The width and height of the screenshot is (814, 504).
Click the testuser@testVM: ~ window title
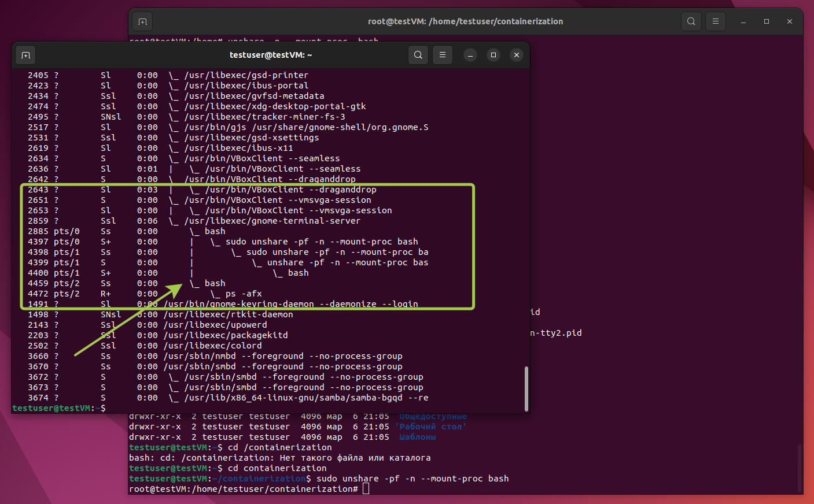(x=271, y=55)
